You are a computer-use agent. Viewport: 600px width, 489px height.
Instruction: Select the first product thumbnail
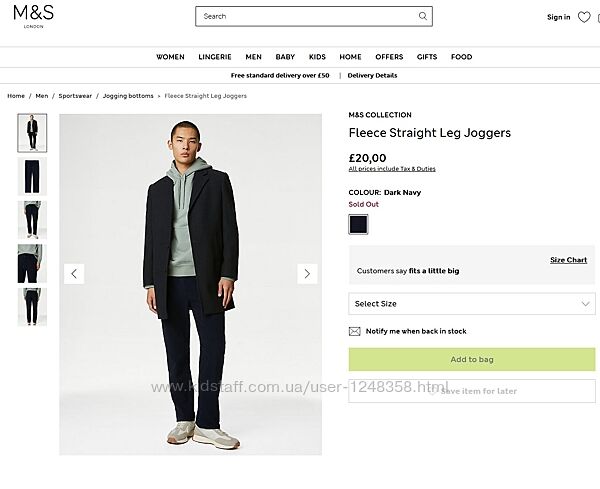(x=32, y=132)
